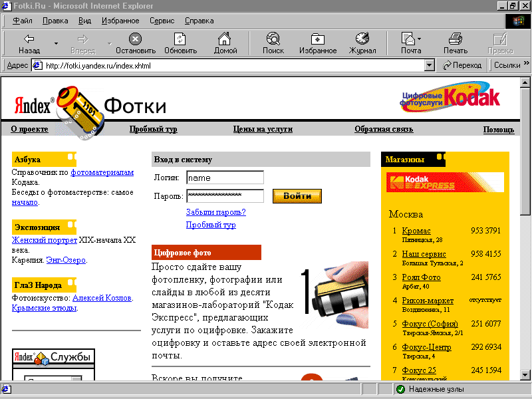The width and height of the screenshot is (532, 399).
Task: Open the Почта mail toolbar button
Action: (x=411, y=43)
